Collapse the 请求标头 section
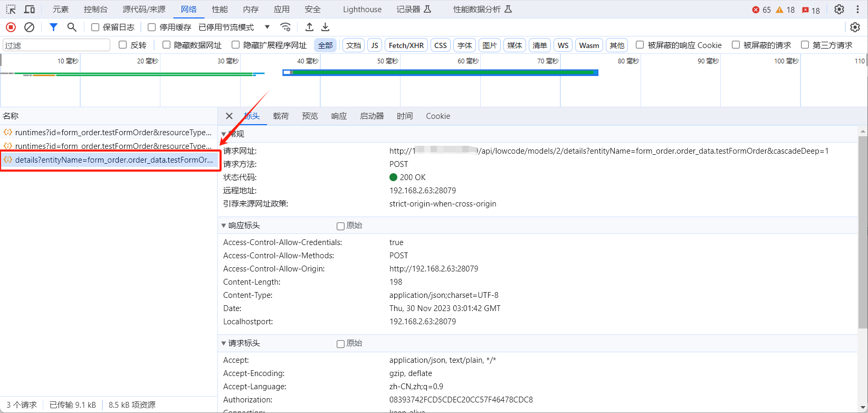 click(x=224, y=343)
